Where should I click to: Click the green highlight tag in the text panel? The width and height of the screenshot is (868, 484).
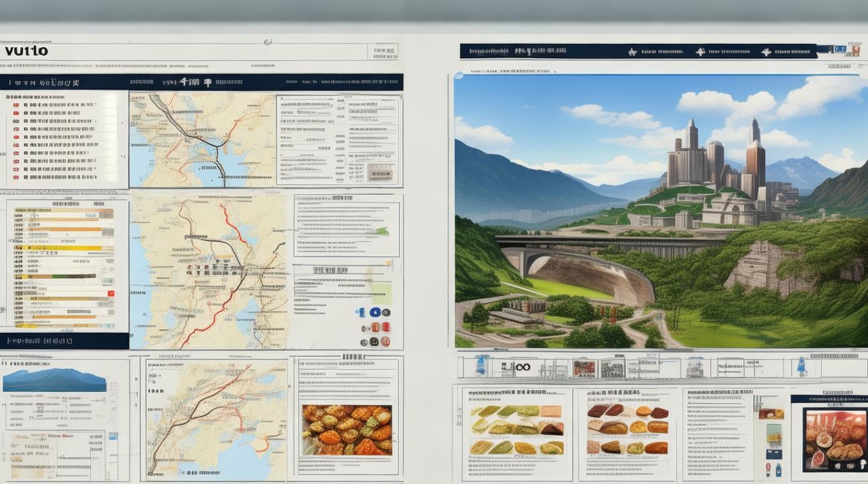[382, 231]
